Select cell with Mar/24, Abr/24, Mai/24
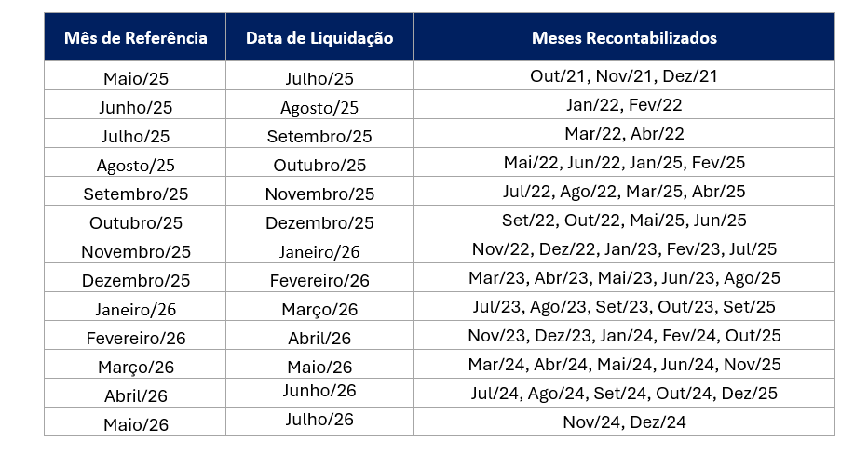The image size is (868, 455). point(624,364)
